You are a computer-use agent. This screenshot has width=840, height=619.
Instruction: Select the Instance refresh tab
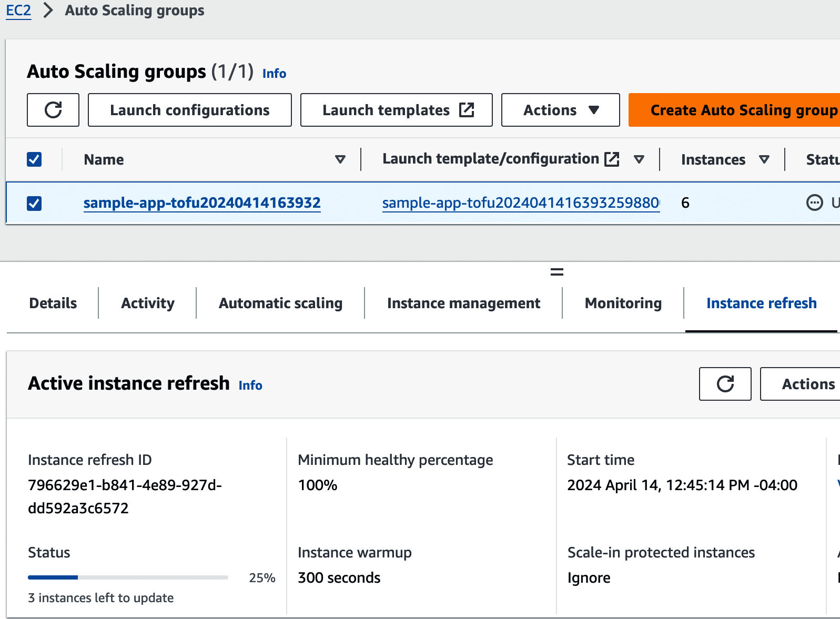(761, 303)
